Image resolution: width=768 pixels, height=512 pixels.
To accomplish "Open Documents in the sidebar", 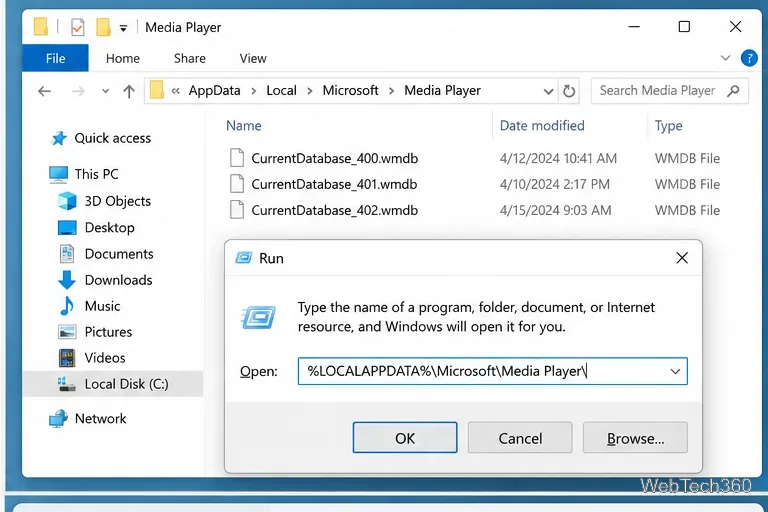I will [x=119, y=254].
